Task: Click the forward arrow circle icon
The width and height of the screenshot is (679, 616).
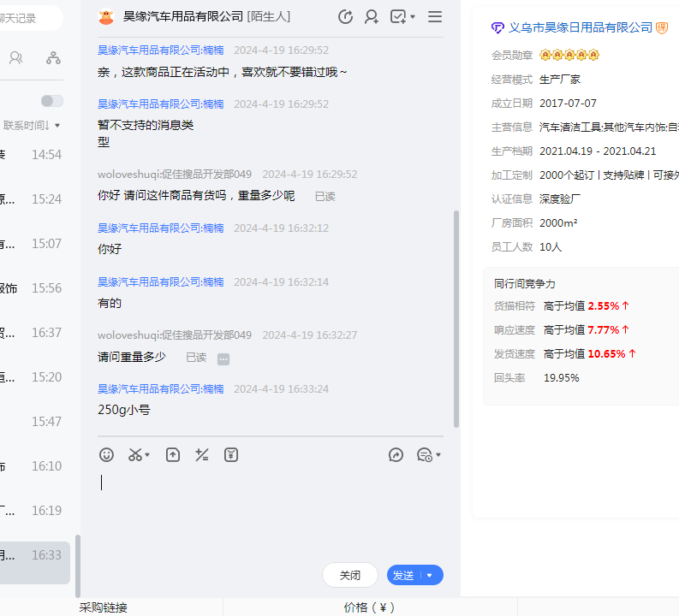Action: pos(396,455)
